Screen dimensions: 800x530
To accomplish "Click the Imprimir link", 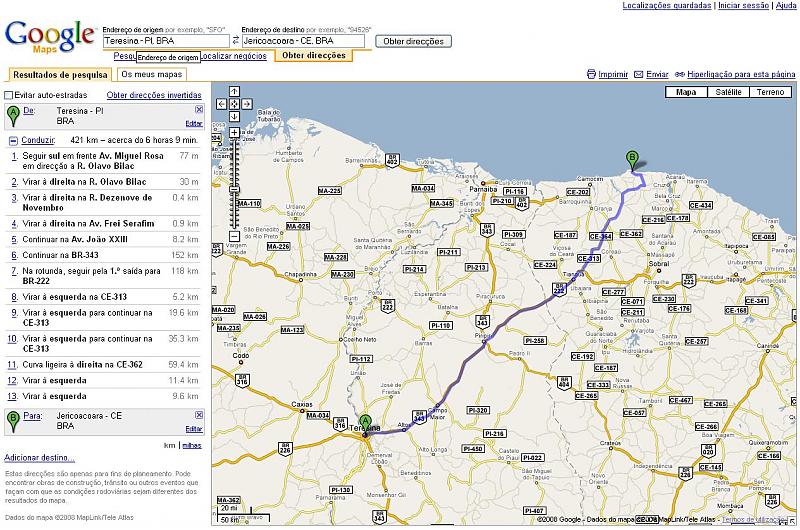I will point(613,74).
